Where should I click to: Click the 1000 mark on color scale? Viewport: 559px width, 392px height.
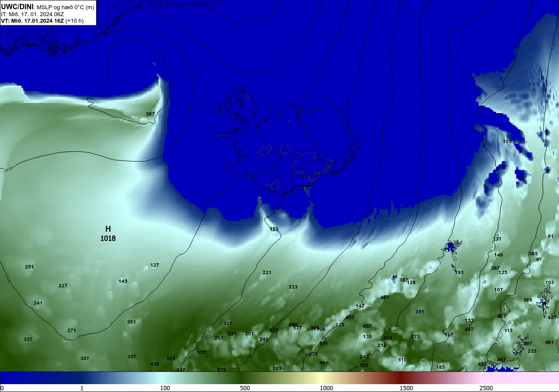326,388
